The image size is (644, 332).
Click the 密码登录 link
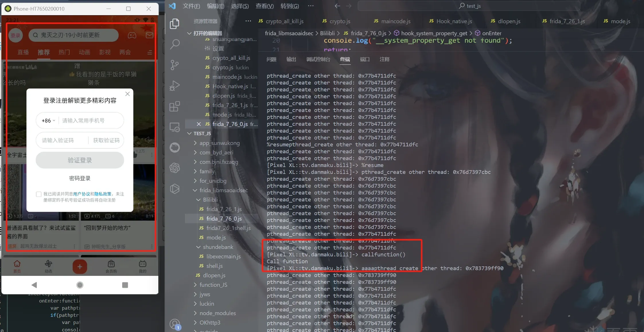(x=80, y=178)
